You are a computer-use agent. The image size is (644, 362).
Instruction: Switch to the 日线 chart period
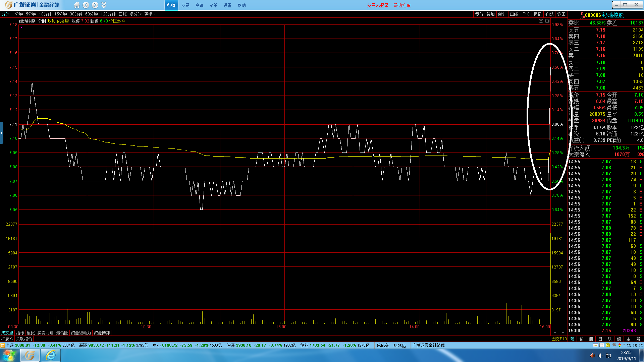click(x=123, y=14)
